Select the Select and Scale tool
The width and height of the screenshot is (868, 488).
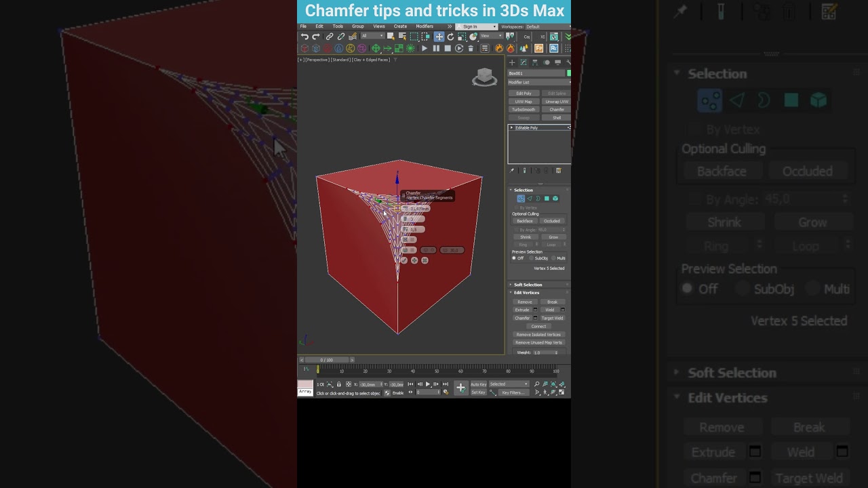(462, 37)
